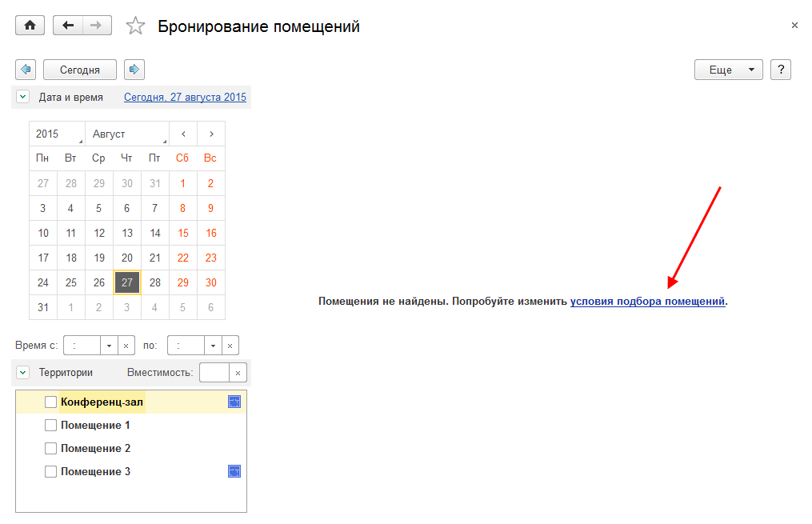
Task: Open help with the question mark button
Action: coord(781,70)
